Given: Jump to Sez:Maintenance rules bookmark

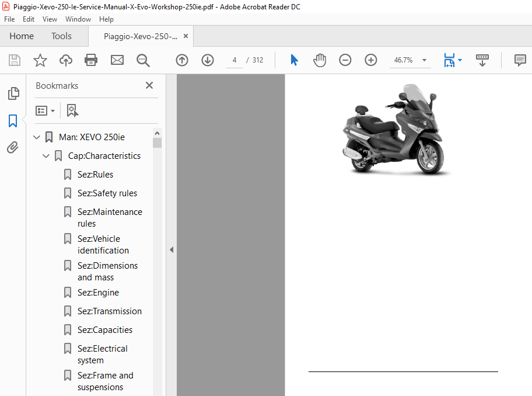Looking at the screenshot, I should click(110, 218).
